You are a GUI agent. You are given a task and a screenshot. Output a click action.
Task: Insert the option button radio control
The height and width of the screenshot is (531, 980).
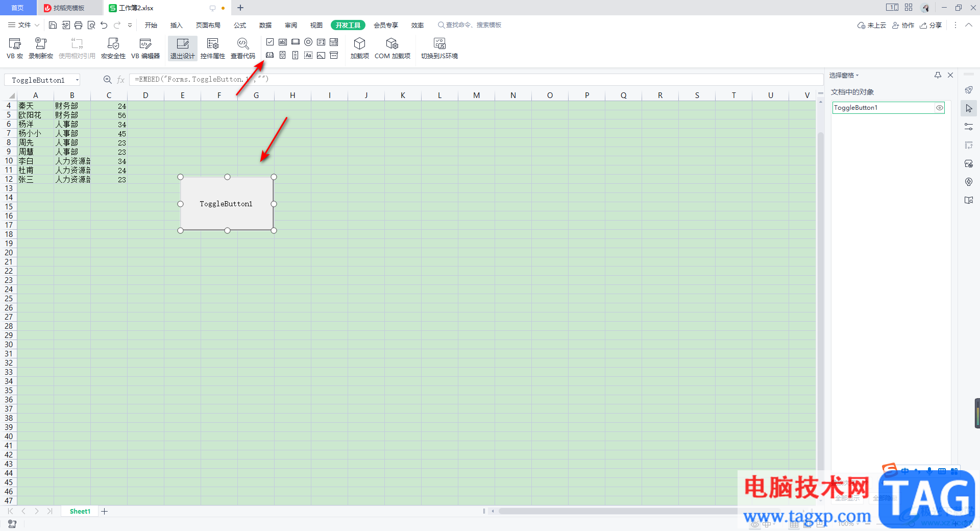[x=308, y=42]
